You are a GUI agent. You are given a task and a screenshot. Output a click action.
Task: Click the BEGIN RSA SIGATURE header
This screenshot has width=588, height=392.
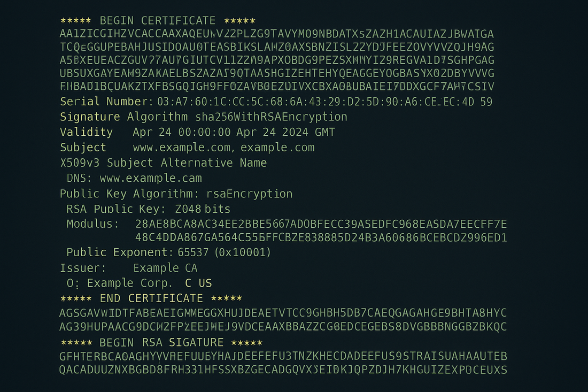click(161, 342)
